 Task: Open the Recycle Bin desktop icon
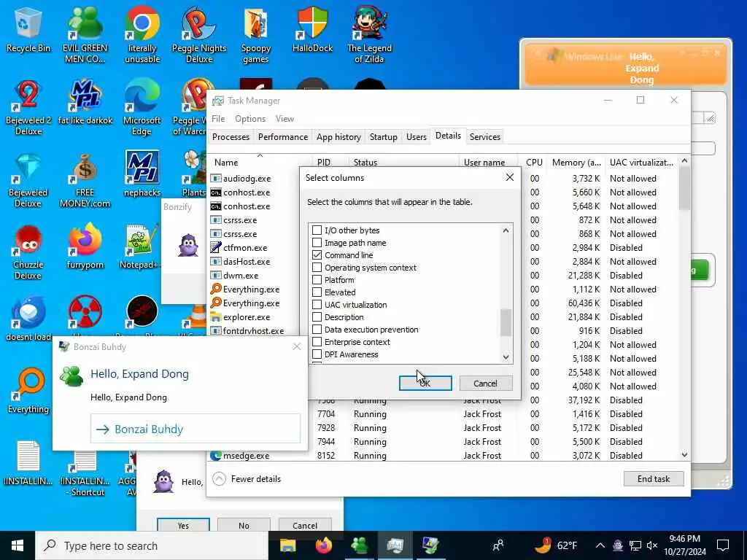tap(28, 31)
